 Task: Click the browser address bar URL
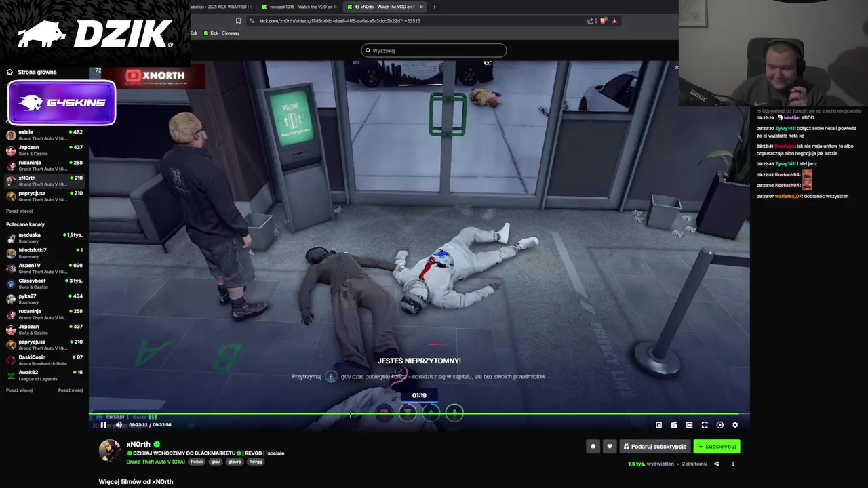tap(340, 21)
